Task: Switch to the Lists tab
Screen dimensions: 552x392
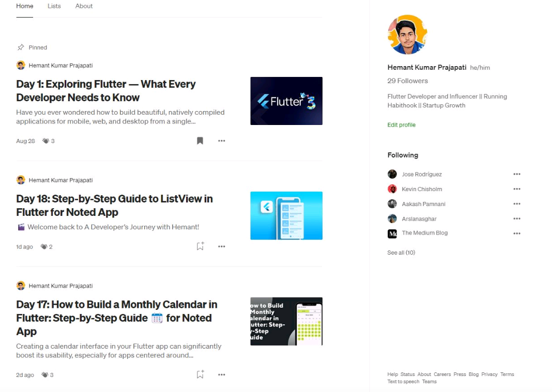Action: [54, 6]
